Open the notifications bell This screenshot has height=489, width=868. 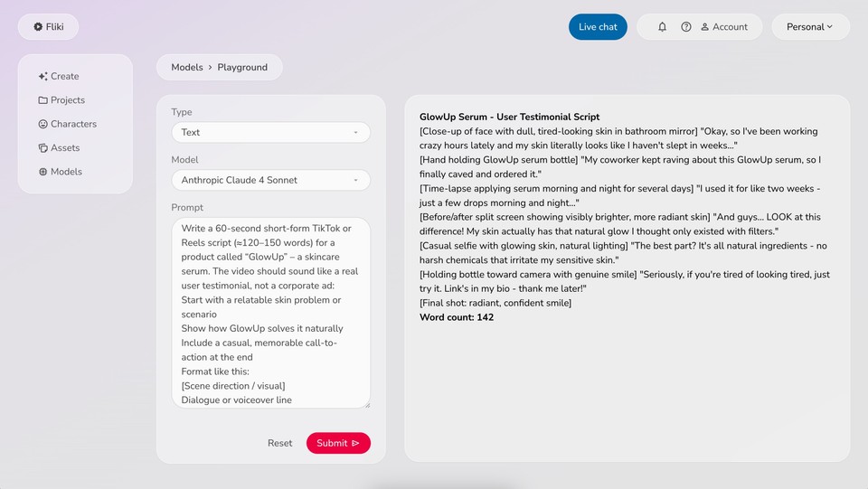662,27
